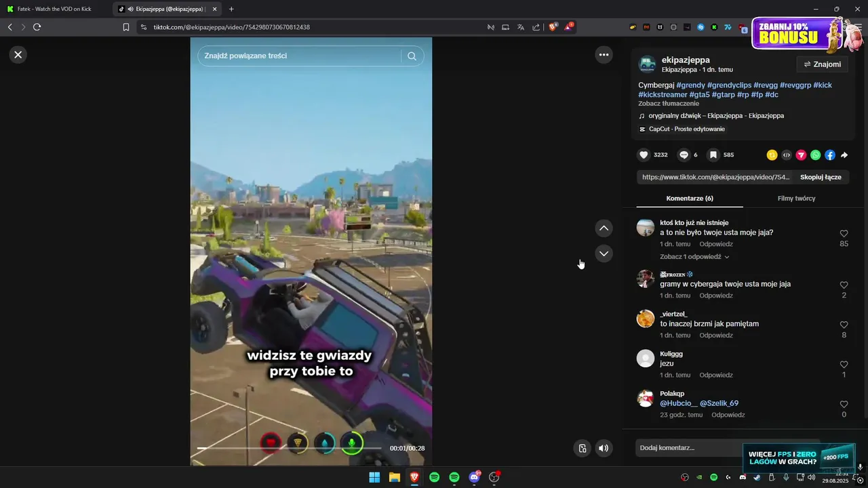Click the tiktok.com address bar URL

(x=231, y=27)
